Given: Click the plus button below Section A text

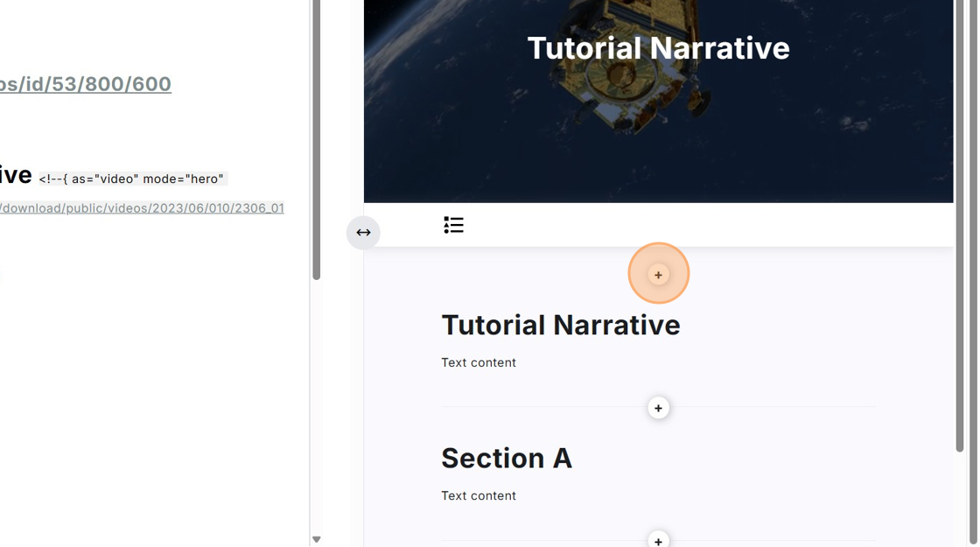Looking at the screenshot, I should click(x=658, y=540).
